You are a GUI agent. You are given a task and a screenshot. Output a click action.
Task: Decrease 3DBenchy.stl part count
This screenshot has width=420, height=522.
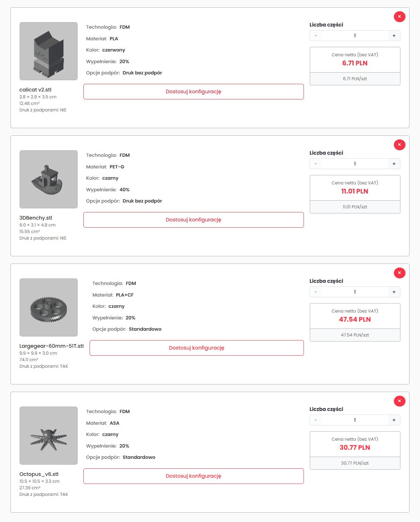[316, 164]
